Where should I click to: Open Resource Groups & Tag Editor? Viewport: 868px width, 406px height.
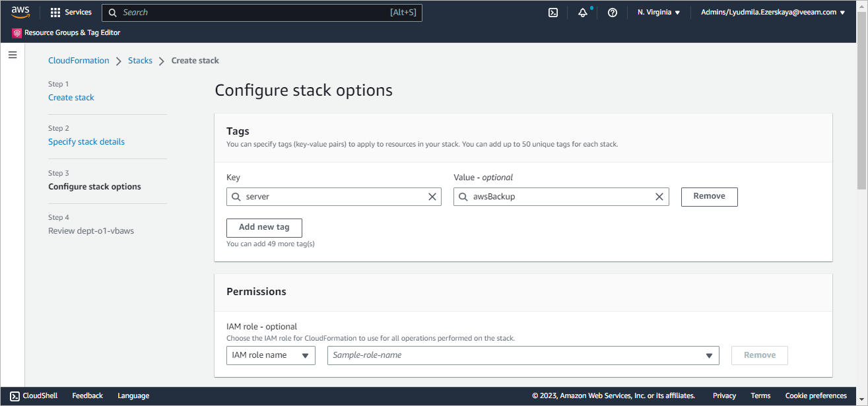pos(66,32)
